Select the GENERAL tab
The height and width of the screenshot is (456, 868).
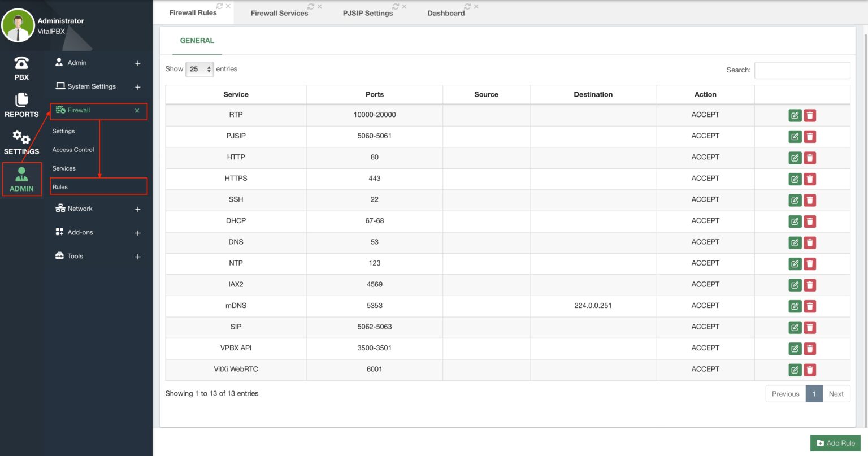coord(197,41)
